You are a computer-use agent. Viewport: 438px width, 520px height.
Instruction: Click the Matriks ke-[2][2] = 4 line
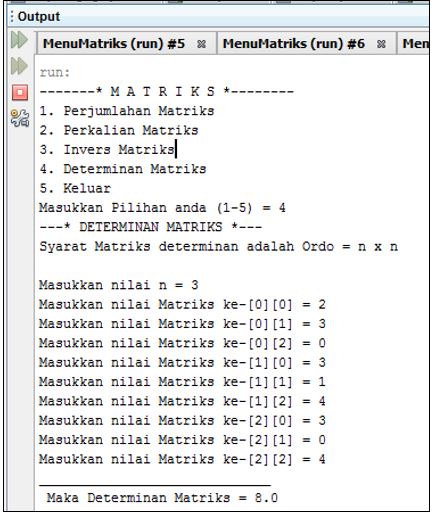coord(182,459)
